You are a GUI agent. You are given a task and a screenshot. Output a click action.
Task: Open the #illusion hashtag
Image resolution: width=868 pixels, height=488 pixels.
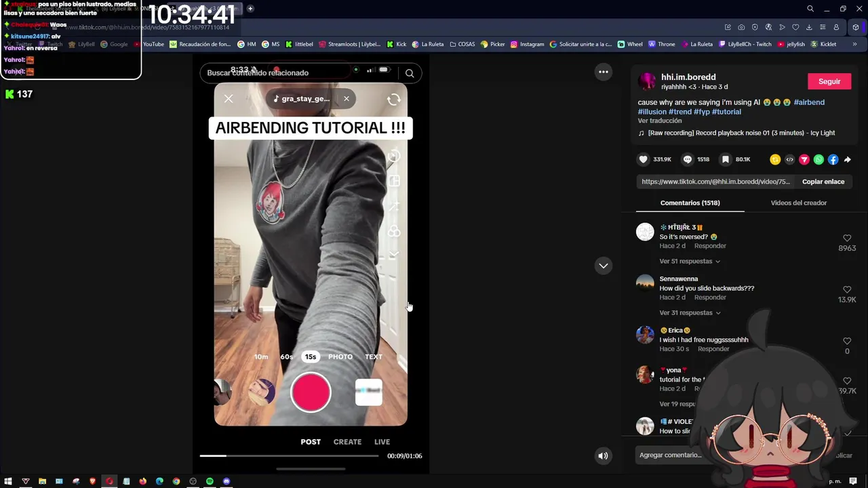coord(652,112)
